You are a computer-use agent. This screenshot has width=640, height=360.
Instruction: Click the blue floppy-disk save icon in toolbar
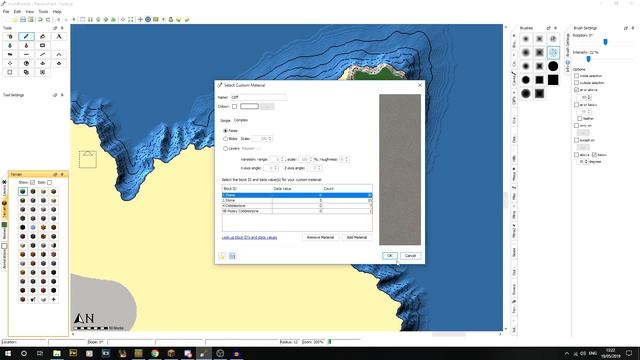(23, 19)
